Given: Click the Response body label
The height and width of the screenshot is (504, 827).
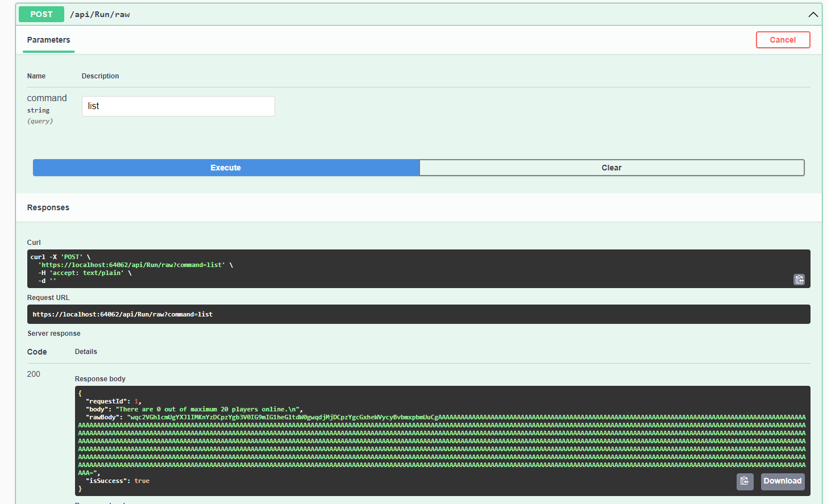Looking at the screenshot, I should click(100, 378).
